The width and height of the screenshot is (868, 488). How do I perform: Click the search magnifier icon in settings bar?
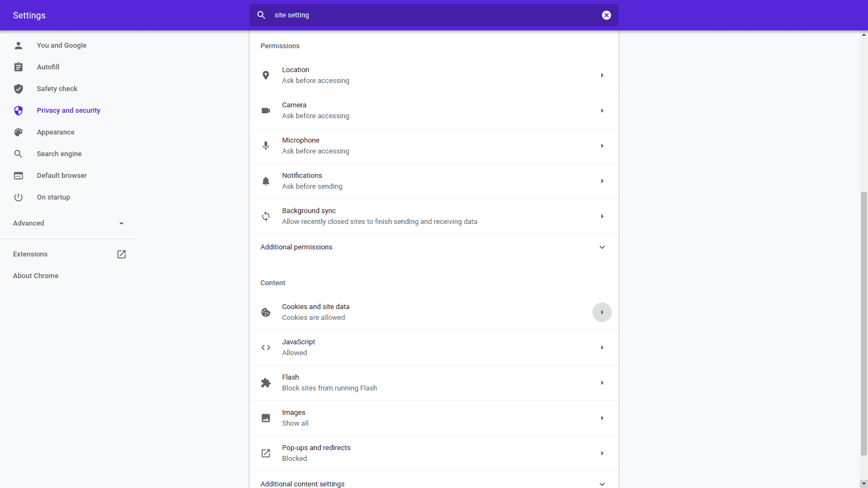(x=261, y=15)
